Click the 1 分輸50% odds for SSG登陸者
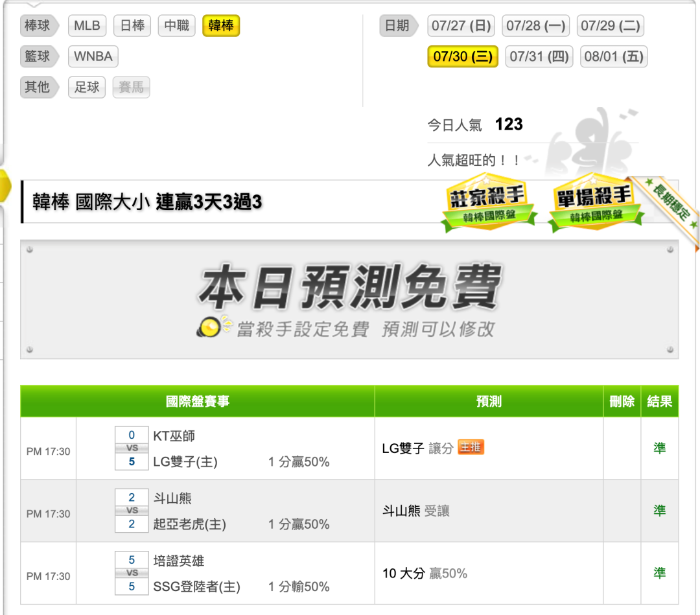This screenshot has height=615, width=700. click(x=299, y=586)
